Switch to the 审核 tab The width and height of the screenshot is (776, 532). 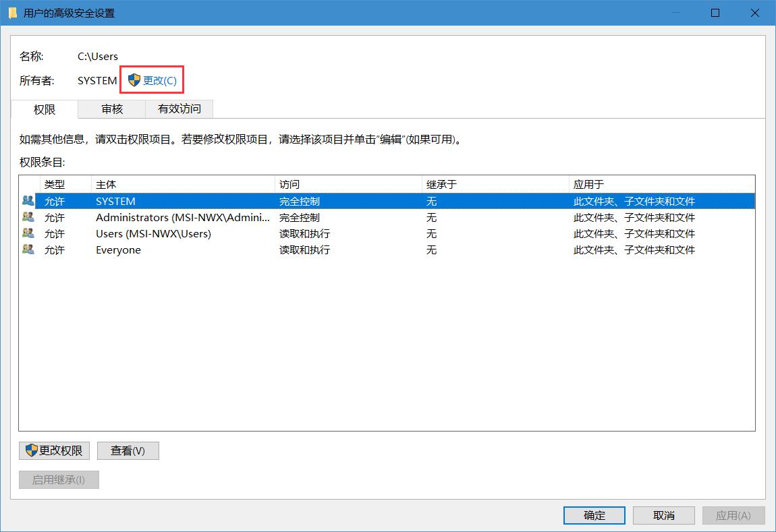click(x=112, y=109)
